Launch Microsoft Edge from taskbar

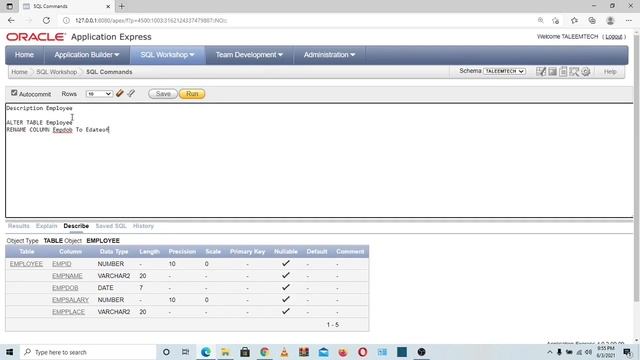point(206,352)
